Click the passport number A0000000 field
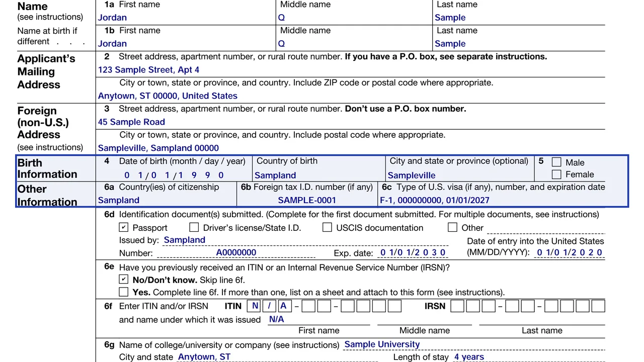This screenshot has height=362, width=644. (236, 253)
